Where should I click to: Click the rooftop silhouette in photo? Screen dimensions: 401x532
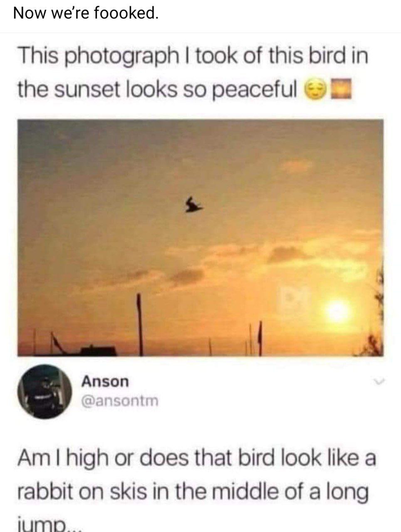(98, 351)
